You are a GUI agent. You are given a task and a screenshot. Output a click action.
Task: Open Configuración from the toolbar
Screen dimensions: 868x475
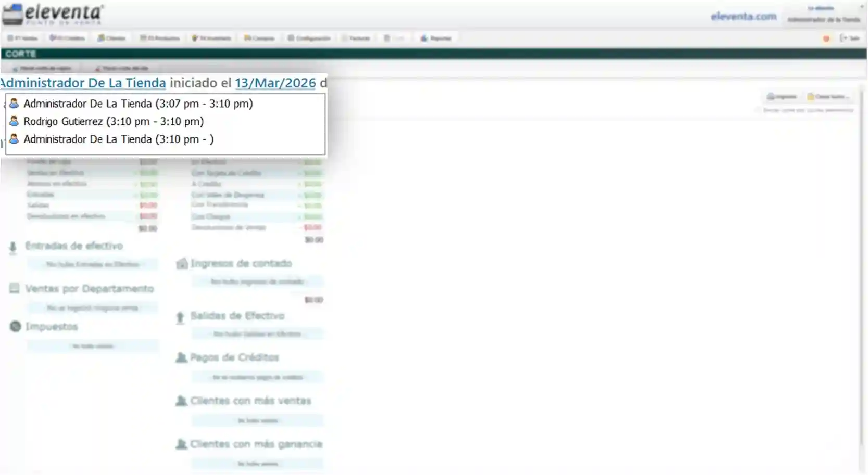tap(309, 38)
